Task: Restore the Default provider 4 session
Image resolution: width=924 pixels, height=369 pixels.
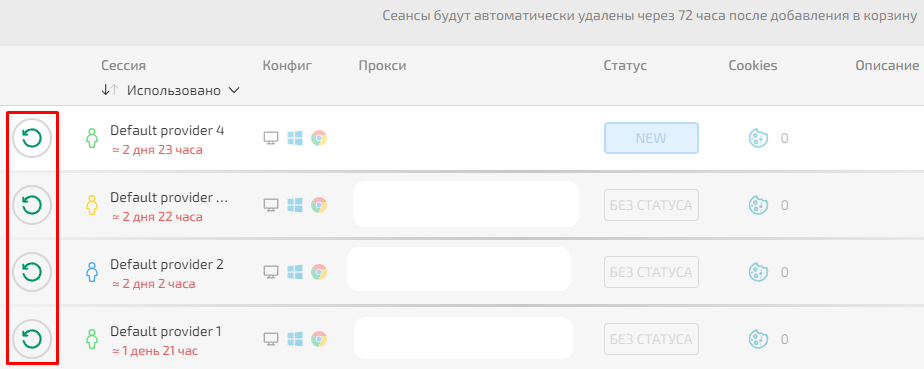Action: click(32, 138)
